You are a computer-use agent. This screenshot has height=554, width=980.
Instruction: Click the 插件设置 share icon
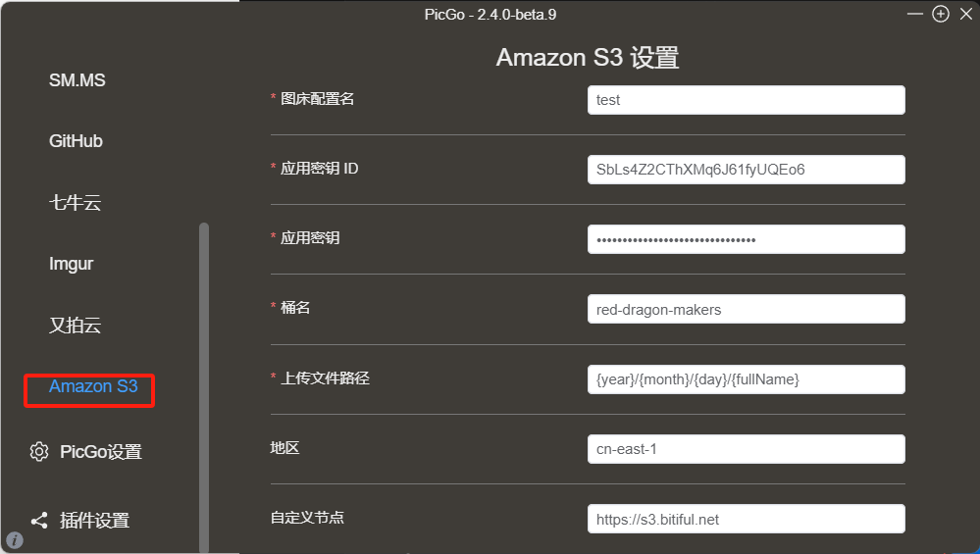39,521
